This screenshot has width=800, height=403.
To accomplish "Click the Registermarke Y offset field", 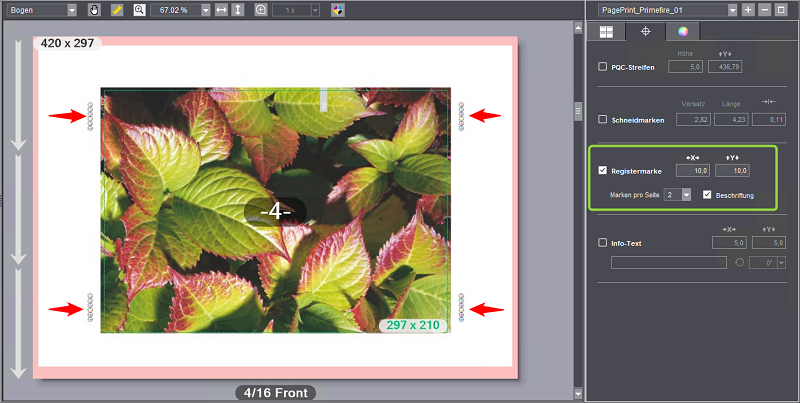I will 732,170.
